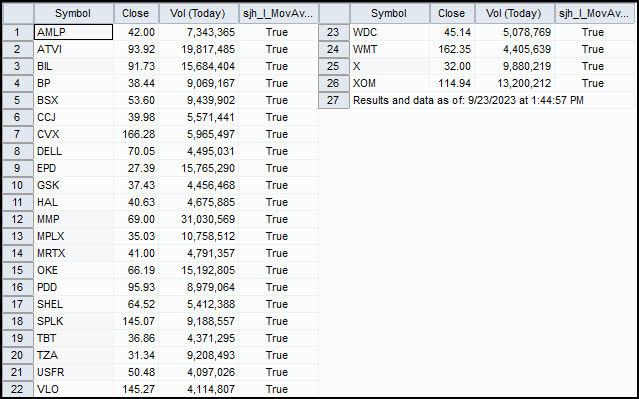Select row header number 23
Screen dimensions: 639x399
click(334, 32)
